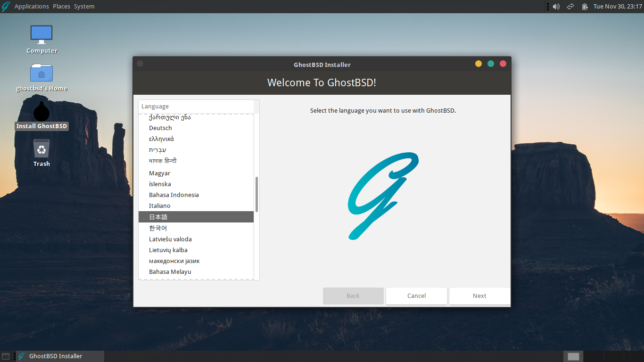This screenshot has width=644, height=362.
Task: Click the installer's dark window menu button
Action: coord(140,64)
